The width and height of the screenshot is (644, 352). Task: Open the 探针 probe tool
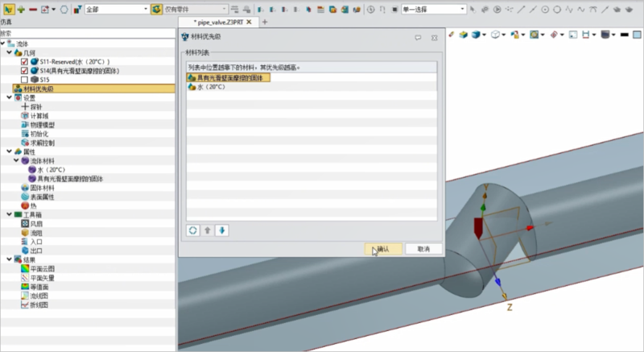point(35,106)
